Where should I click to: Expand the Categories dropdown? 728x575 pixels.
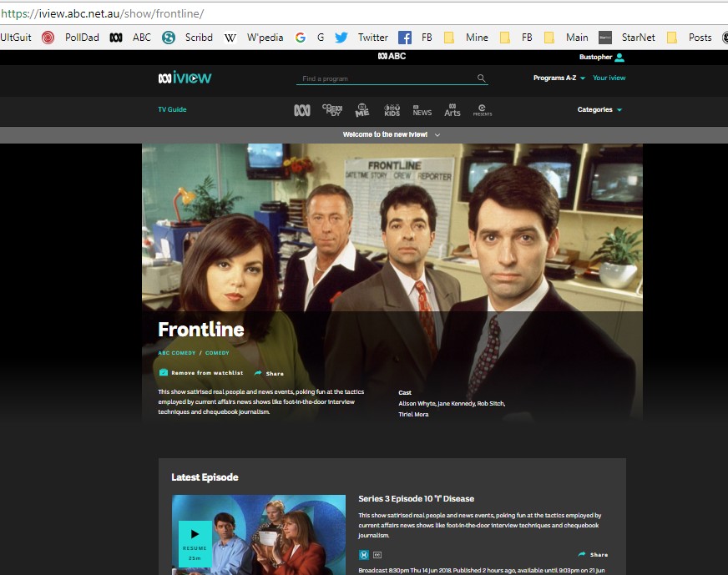(599, 109)
